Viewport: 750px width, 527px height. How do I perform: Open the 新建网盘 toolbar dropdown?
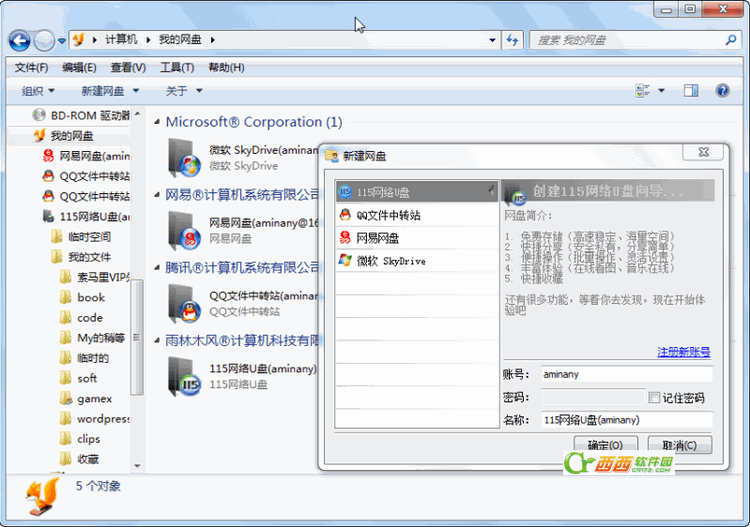pos(110,91)
